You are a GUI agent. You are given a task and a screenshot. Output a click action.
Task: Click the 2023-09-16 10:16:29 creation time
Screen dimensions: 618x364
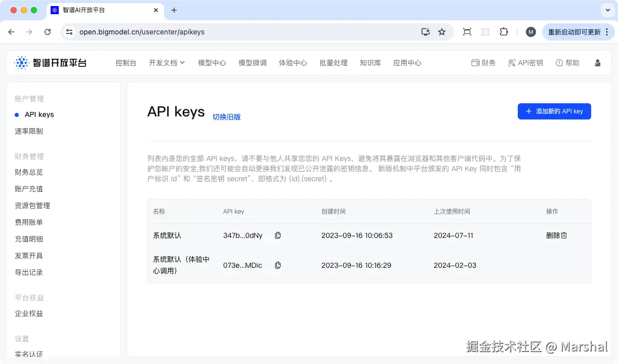pyautogui.click(x=356, y=265)
